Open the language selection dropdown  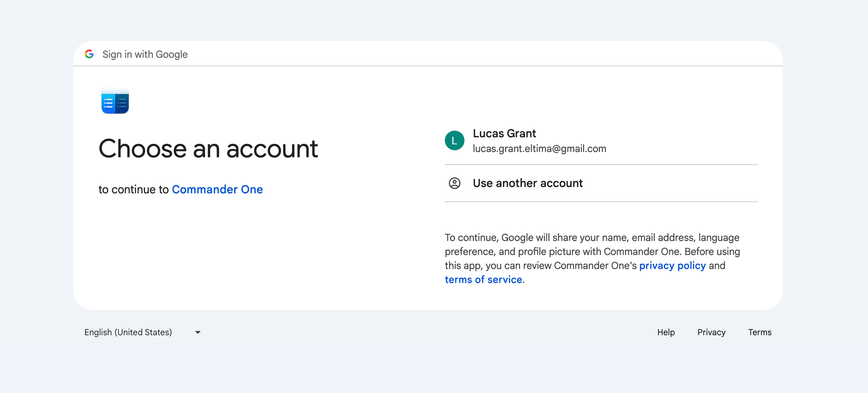(x=142, y=332)
